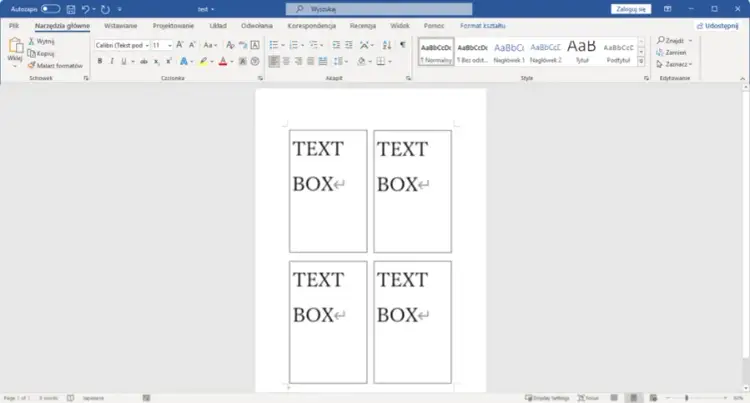Click the Udostępnij button
750x403 pixels.
717,25
